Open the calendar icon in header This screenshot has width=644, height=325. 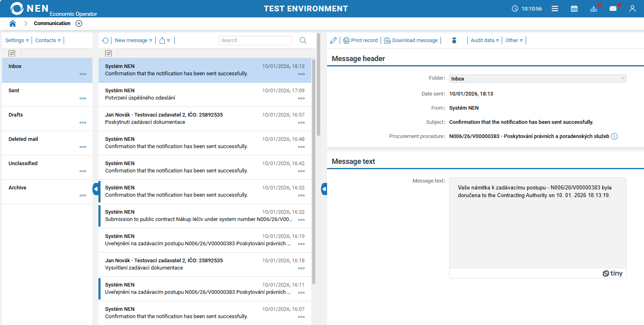click(x=574, y=8)
